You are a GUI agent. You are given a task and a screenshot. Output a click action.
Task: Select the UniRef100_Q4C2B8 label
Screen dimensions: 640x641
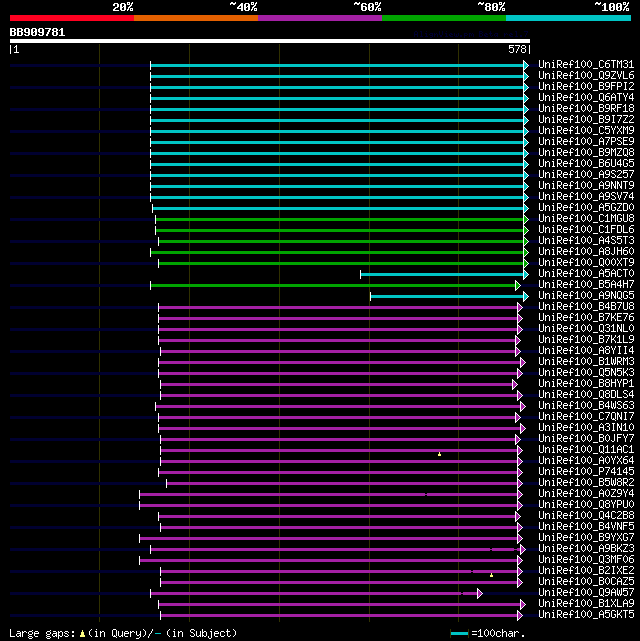(586, 515)
